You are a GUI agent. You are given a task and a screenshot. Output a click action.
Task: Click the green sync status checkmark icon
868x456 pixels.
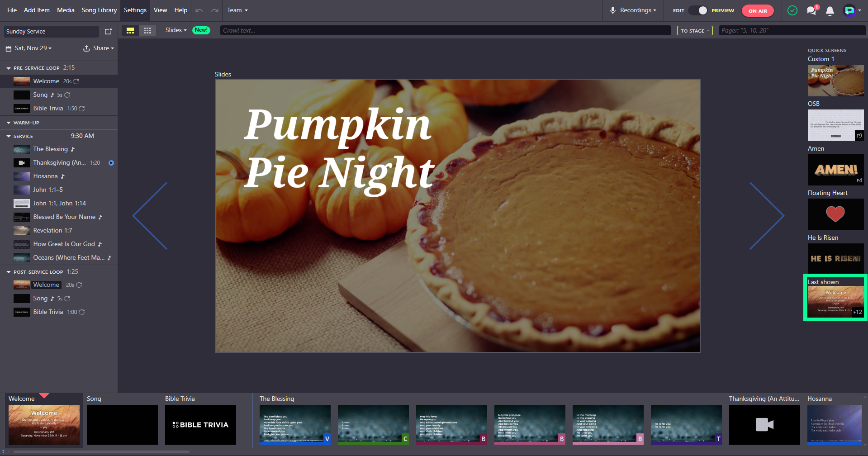(x=792, y=10)
